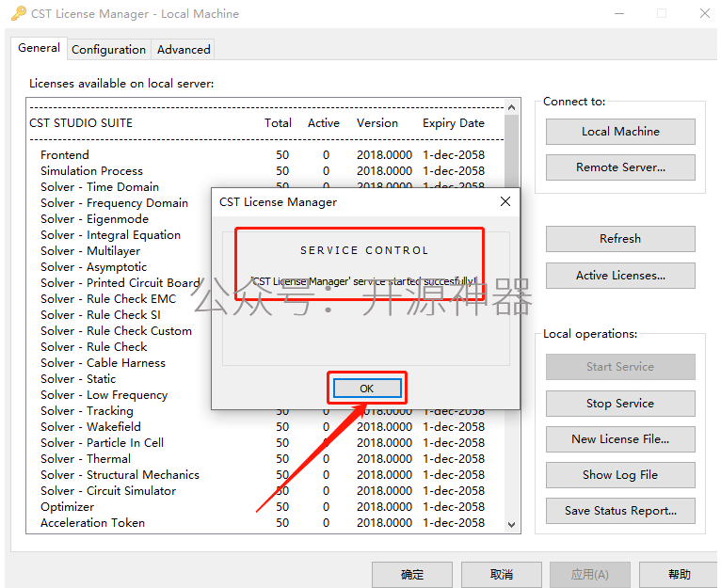
Task: Select Solver - Cable Harness entry
Action: tap(103, 363)
